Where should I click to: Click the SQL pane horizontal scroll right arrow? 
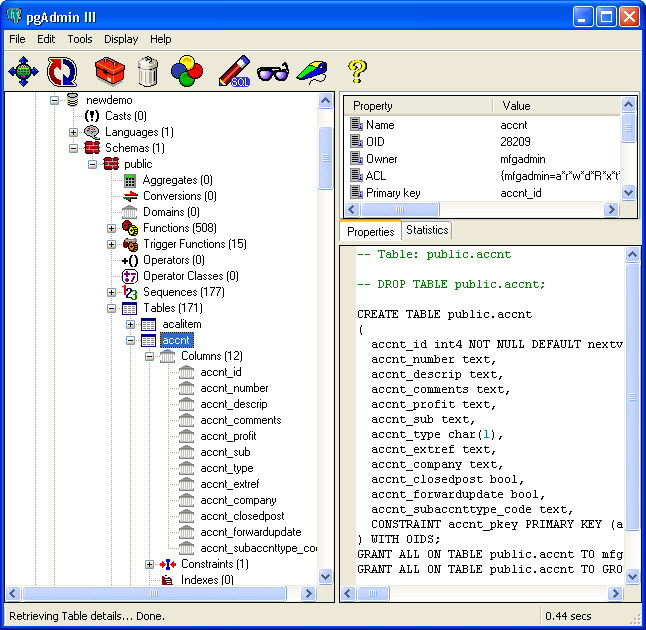click(x=615, y=593)
